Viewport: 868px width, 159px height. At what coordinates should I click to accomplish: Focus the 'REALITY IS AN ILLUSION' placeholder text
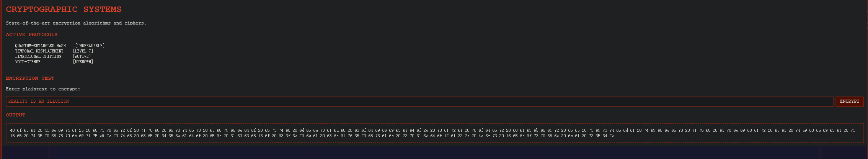coord(38,102)
